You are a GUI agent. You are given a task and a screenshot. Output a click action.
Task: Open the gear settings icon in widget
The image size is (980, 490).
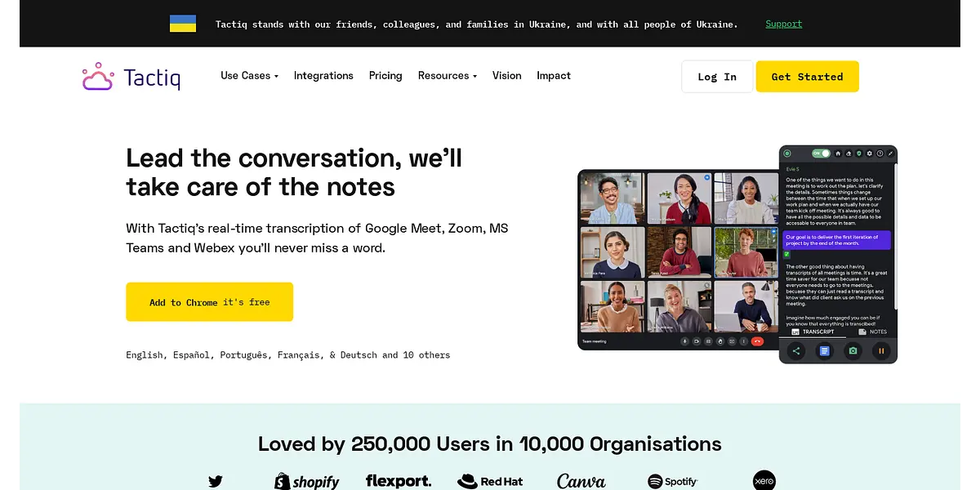tap(869, 154)
